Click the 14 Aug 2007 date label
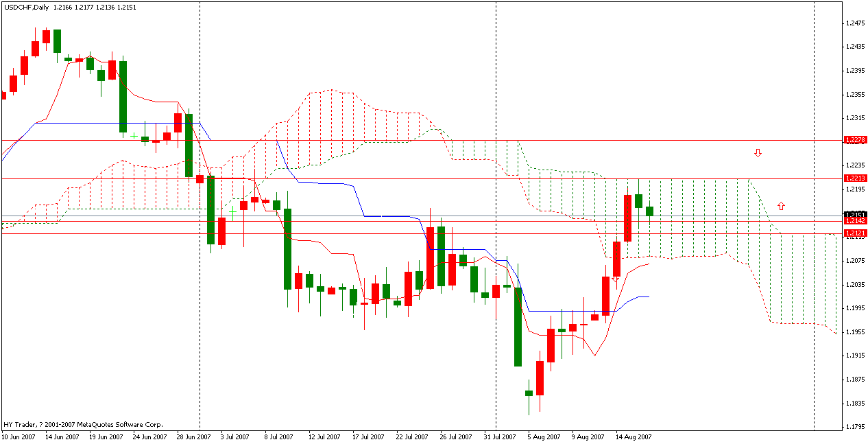Viewport: 868px width, 442px height. coord(632,437)
